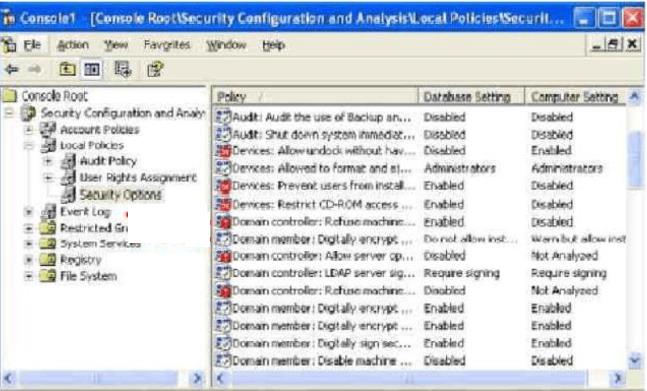Expand the User Rights Assignment node

tap(48, 178)
